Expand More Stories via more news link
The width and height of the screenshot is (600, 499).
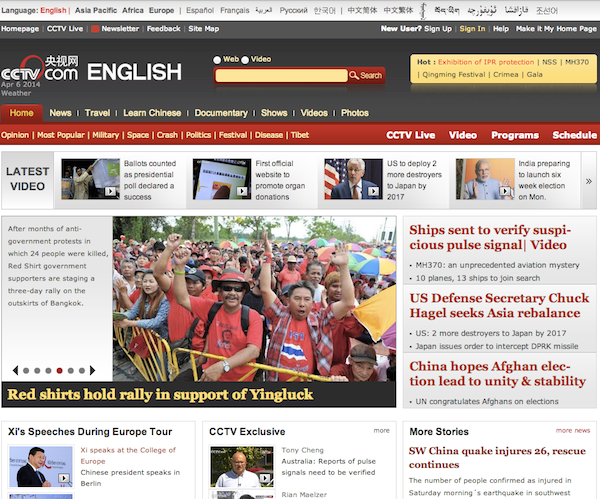[573, 430]
